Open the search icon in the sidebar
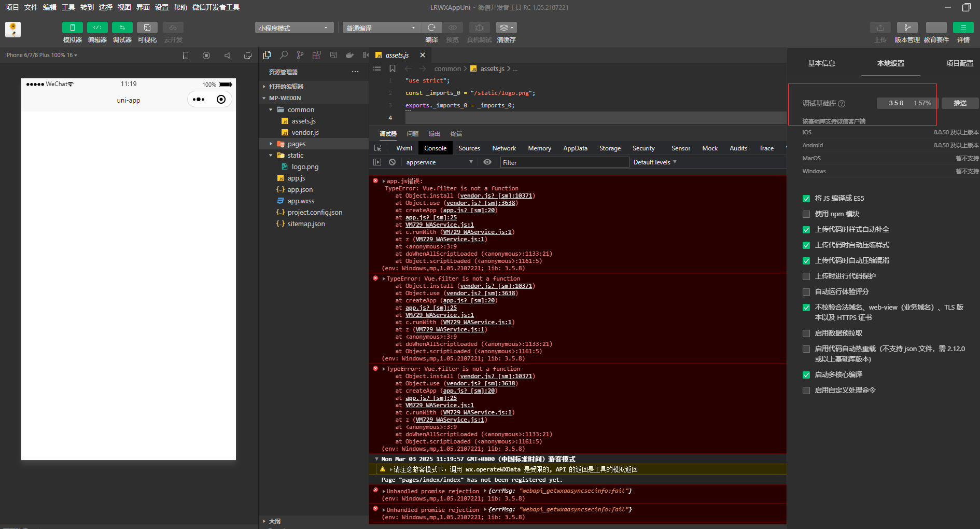 click(284, 55)
